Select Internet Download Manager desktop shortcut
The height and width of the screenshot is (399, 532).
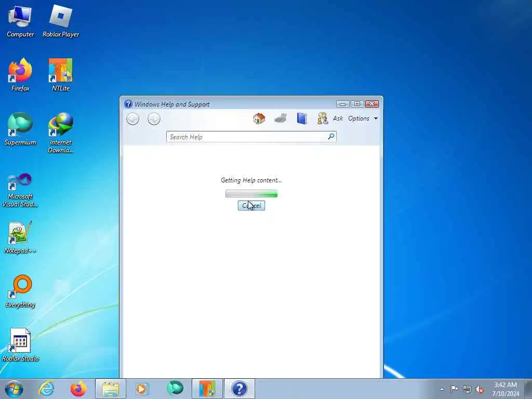tap(61, 133)
